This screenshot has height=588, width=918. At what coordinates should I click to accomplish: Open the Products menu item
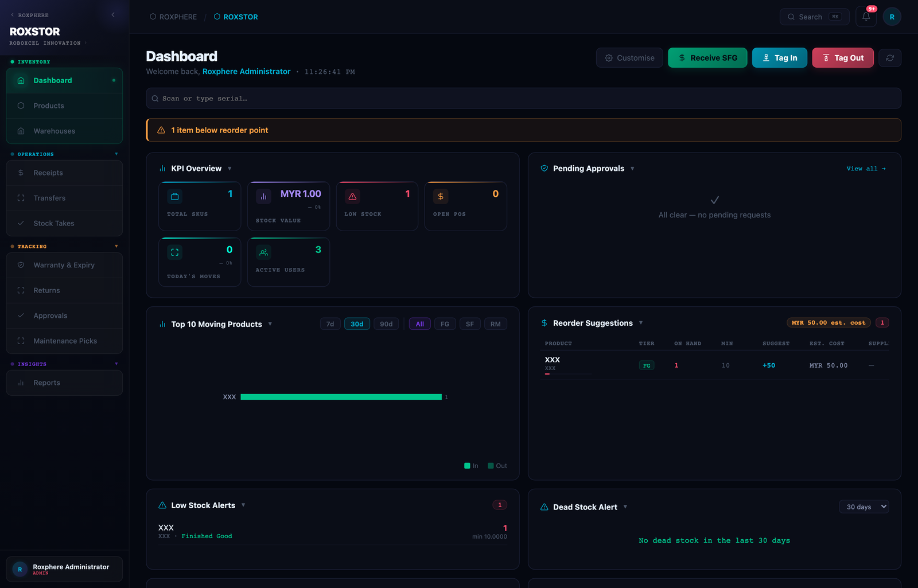64,106
